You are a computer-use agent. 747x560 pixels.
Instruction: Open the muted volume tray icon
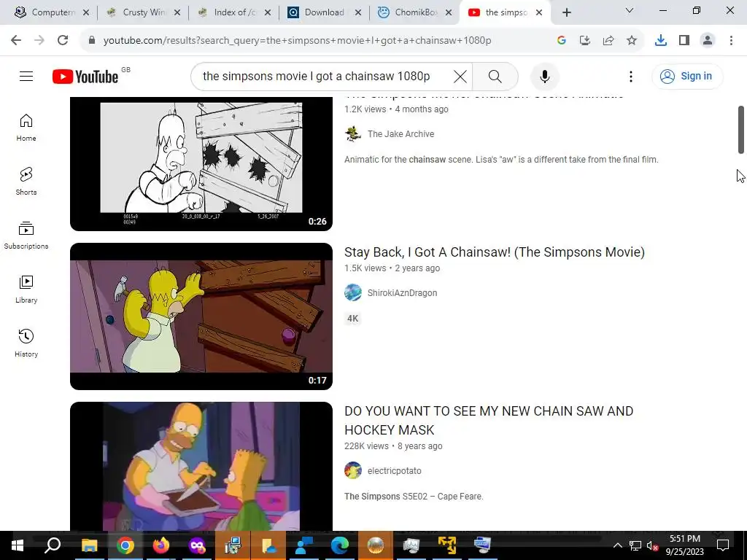pyautogui.click(x=652, y=545)
